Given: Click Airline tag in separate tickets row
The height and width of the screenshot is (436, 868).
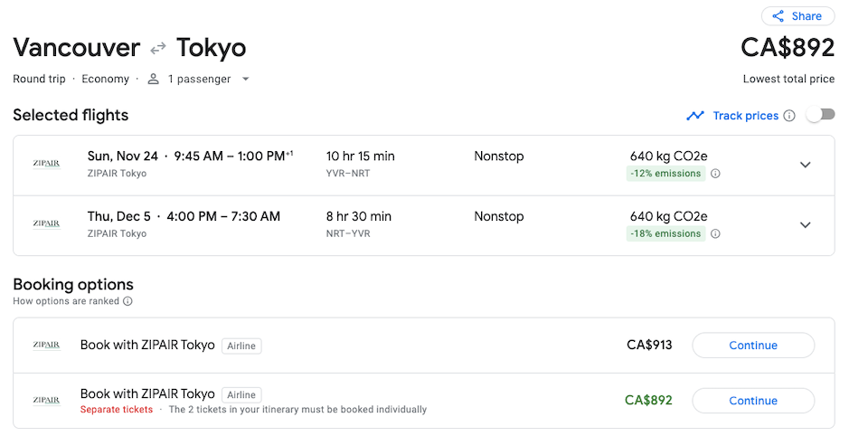Looking at the screenshot, I should pos(241,395).
